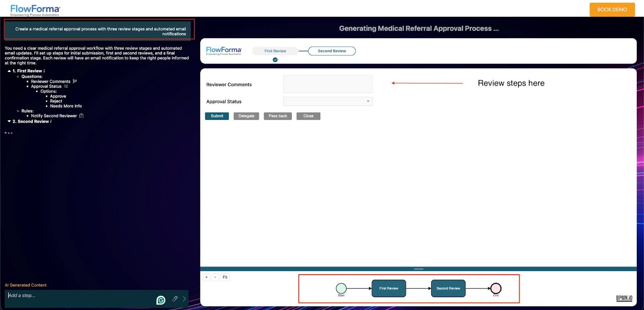This screenshot has width=644, height=310.
Task: Click the Notify Second Reviewer rule icon
Action: (81, 116)
